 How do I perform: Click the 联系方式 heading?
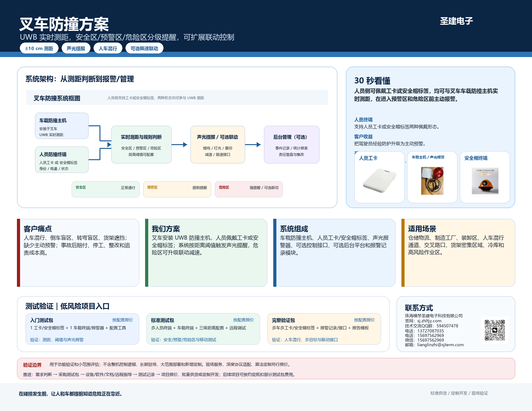tap(419, 308)
